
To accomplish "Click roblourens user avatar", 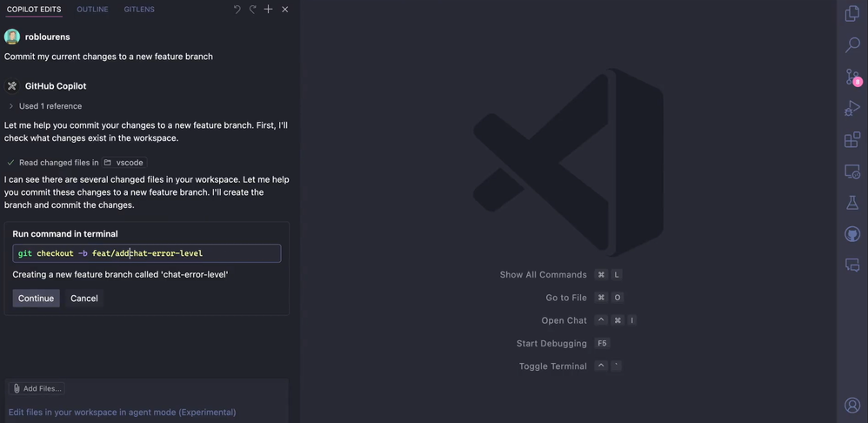I will pyautogui.click(x=12, y=37).
